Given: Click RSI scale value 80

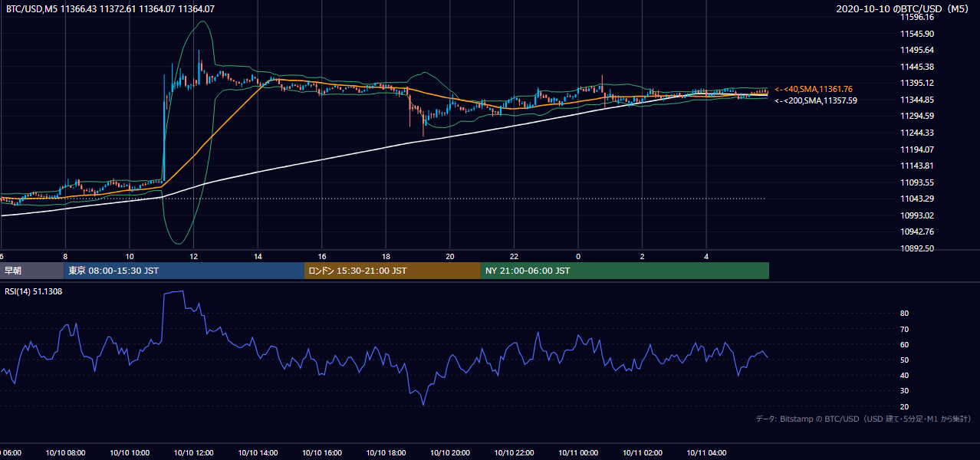Looking at the screenshot, I should [x=904, y=314].
